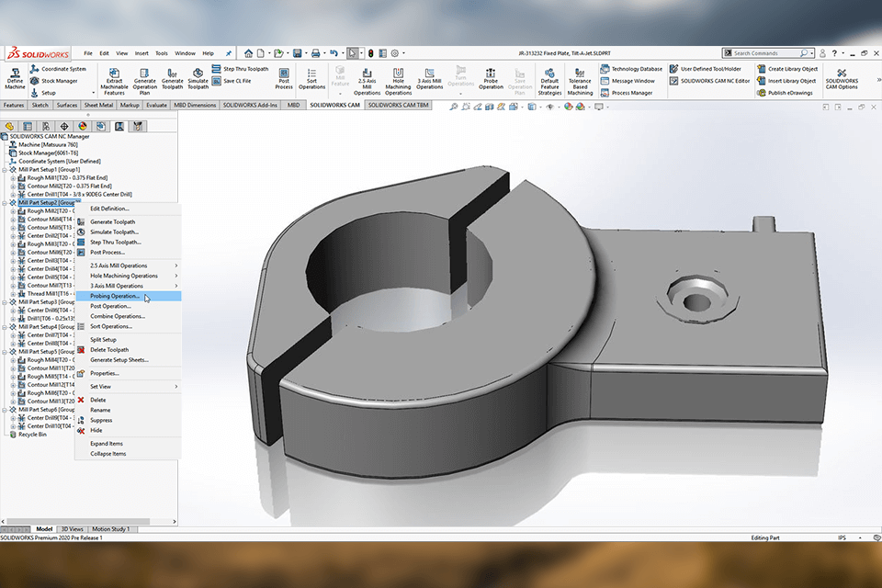Select Suppress in the context menu
The width and height of the screenshot is (882, 588).
pyautogui.click(x=101, y=420)
